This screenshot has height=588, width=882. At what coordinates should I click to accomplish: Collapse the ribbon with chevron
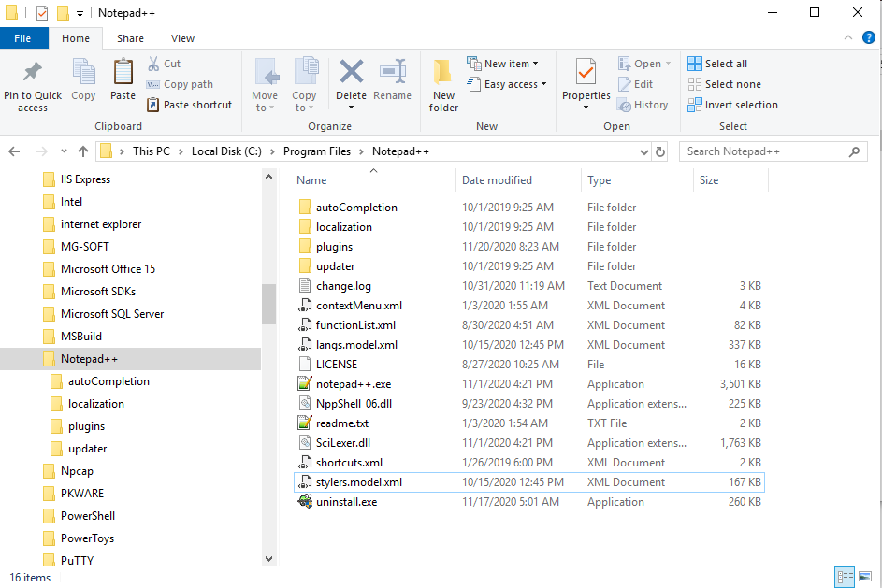click(847, 37)
